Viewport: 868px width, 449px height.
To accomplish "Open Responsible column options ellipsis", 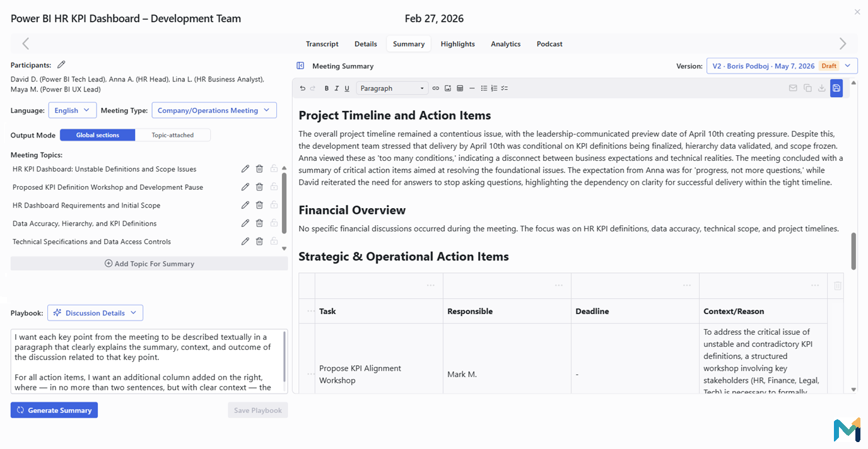I will [x=559, y=286].
